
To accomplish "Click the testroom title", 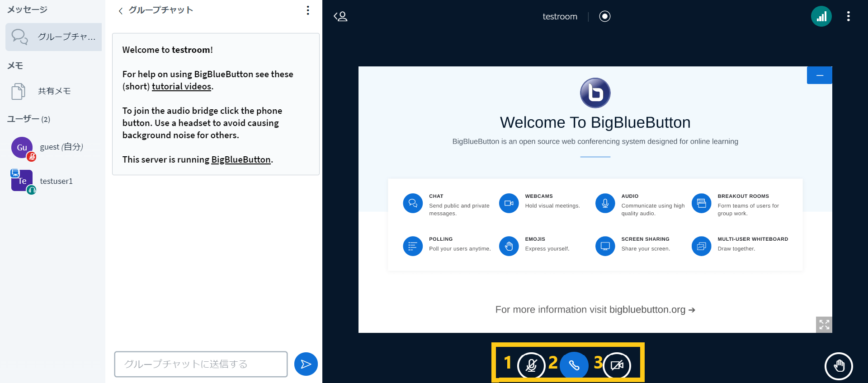I will tap(560, 17).
